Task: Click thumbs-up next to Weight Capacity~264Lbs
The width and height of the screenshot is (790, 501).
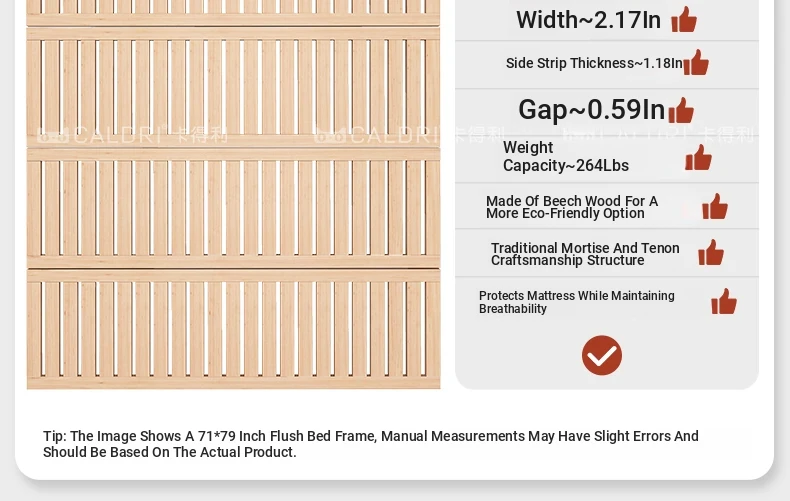Action: [x=698, y=158]
